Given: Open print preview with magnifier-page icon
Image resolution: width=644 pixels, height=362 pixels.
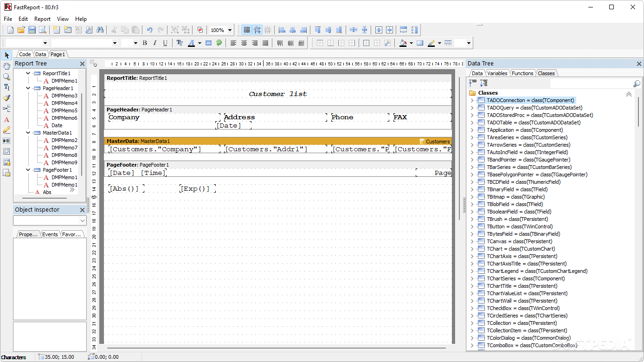Looking at the screenshot, I should pyautogui.click(x=42, y=30).
